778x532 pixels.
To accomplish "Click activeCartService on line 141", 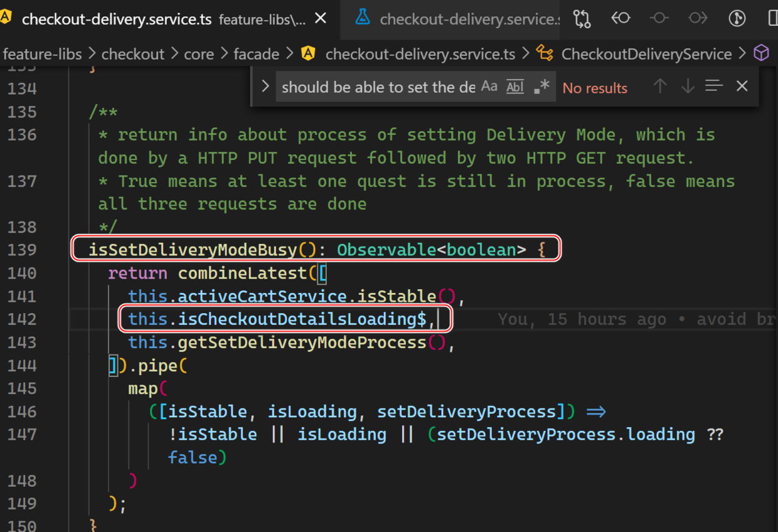I will click(x=262, y=296).
